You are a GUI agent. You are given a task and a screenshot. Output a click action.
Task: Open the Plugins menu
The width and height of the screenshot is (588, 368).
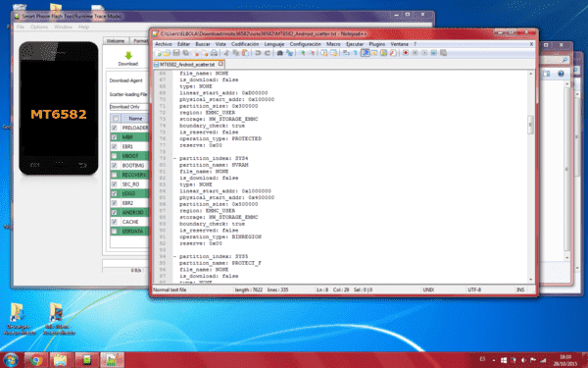point(377,44)
